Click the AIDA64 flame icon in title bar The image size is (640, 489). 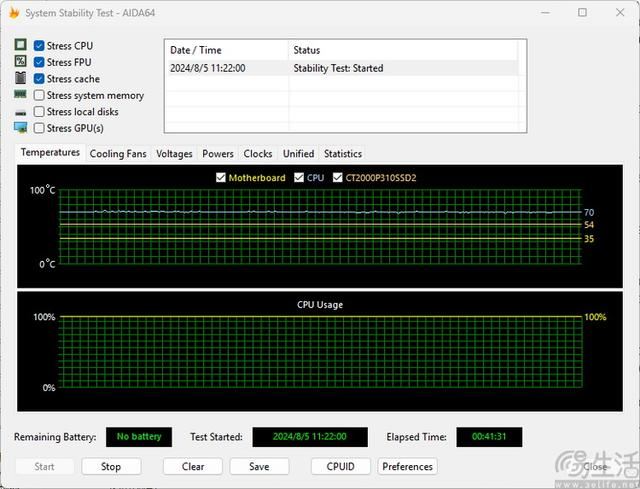point(12,12)
